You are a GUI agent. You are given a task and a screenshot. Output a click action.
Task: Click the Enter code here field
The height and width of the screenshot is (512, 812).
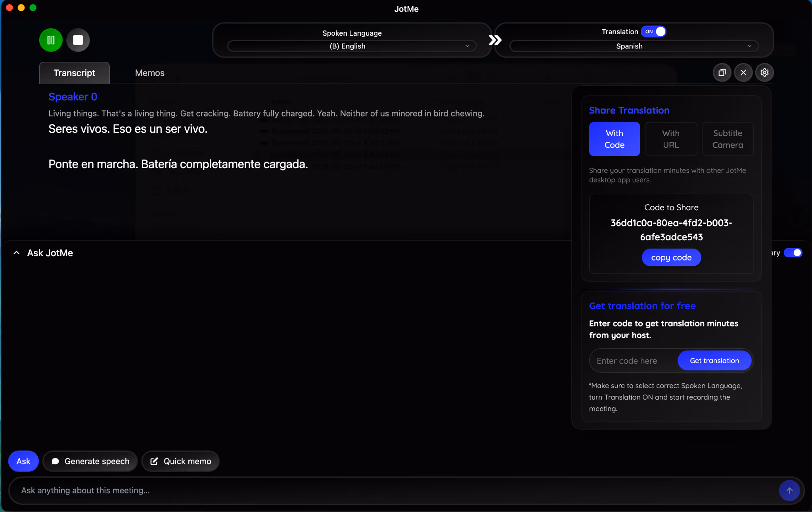click(633, 361)
